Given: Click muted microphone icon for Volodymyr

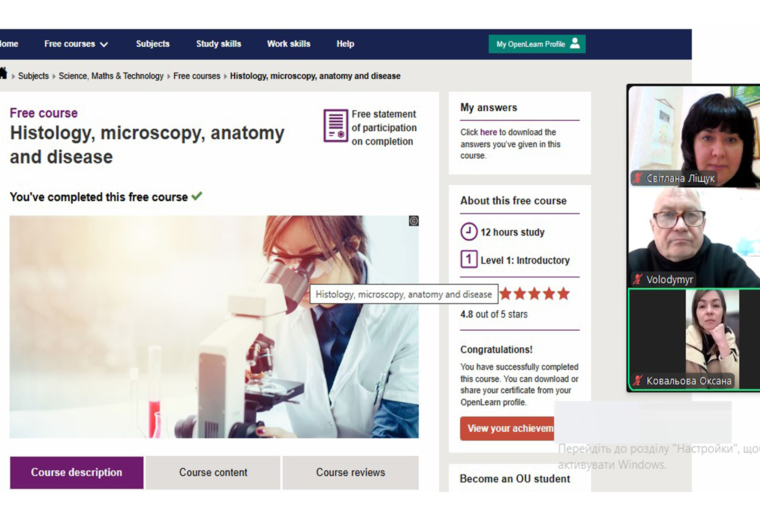Looking at the screenshot, I should coord(637,280).
